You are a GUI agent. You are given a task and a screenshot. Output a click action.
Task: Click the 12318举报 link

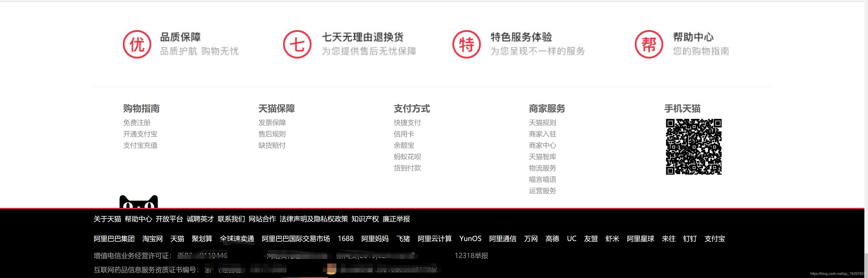pos(471,256)
